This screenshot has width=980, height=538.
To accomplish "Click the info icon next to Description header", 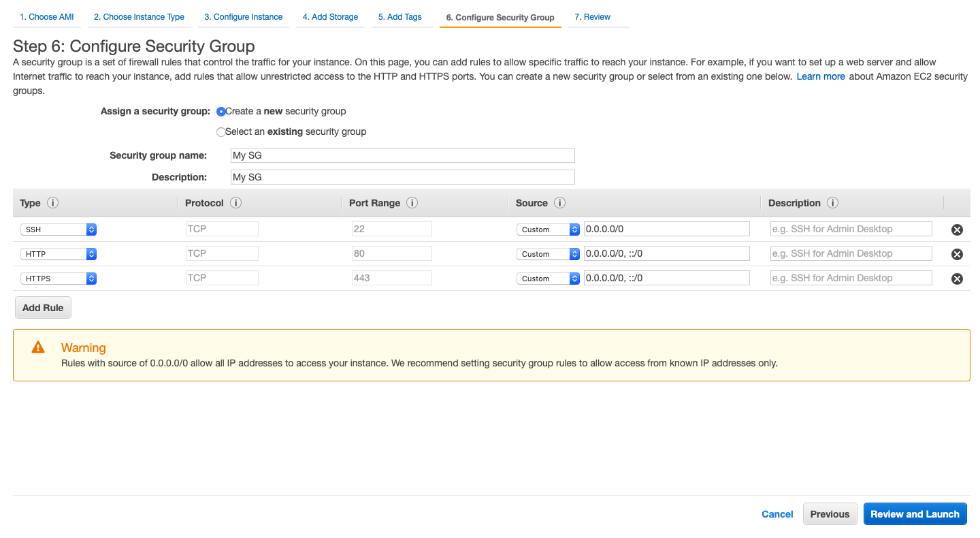I will point(832,203).
